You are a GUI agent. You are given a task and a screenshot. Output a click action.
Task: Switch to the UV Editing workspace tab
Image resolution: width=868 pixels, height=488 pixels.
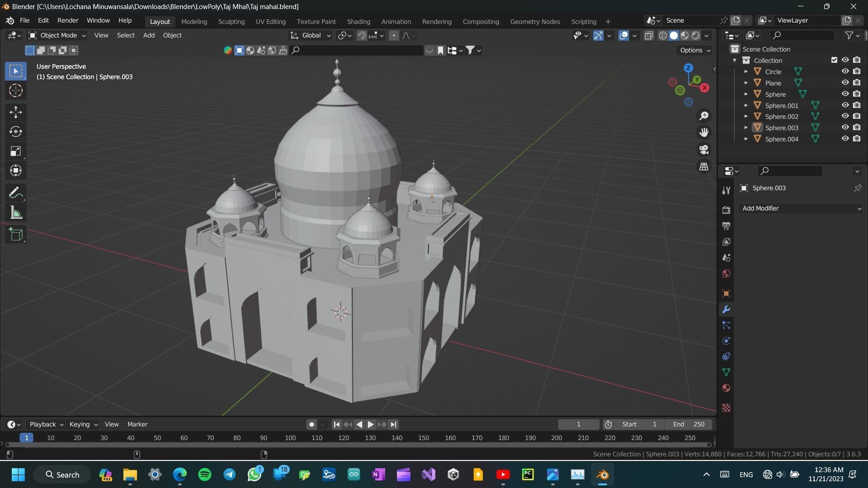click(270, 22)
